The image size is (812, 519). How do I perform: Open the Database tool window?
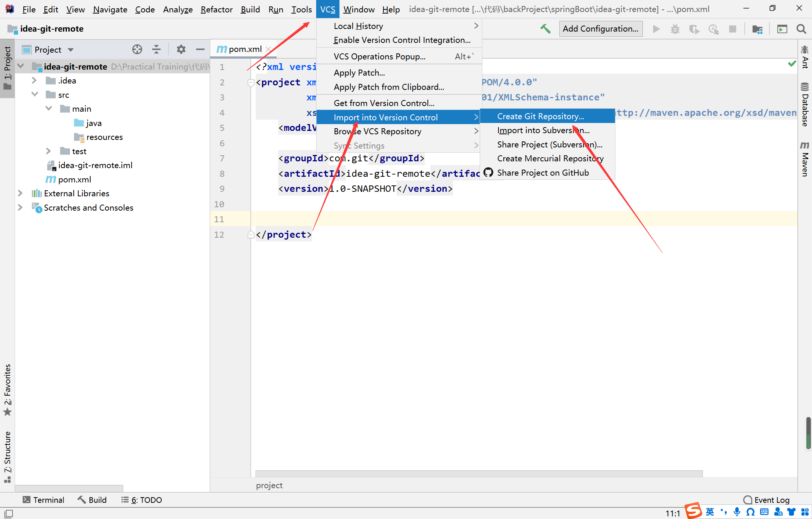[x=805, y=105]
